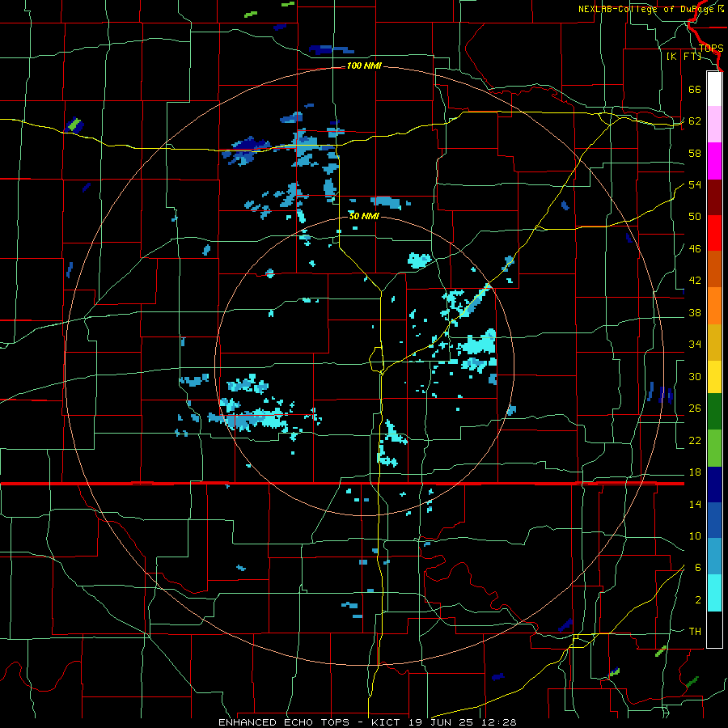Click the yellow 34 kft legend swatch
The image size is (728, 728).
[x=714, y=377]
